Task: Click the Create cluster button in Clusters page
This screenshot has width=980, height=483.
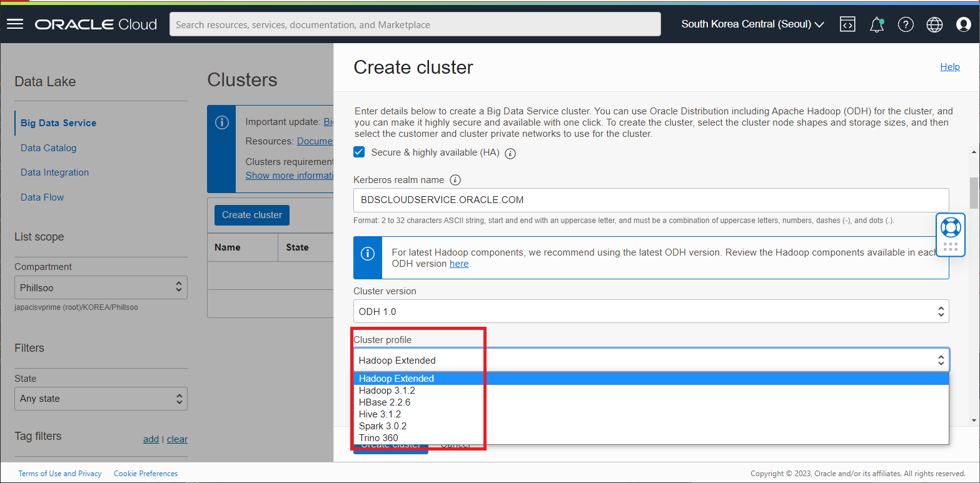Action: coord(252,215)
